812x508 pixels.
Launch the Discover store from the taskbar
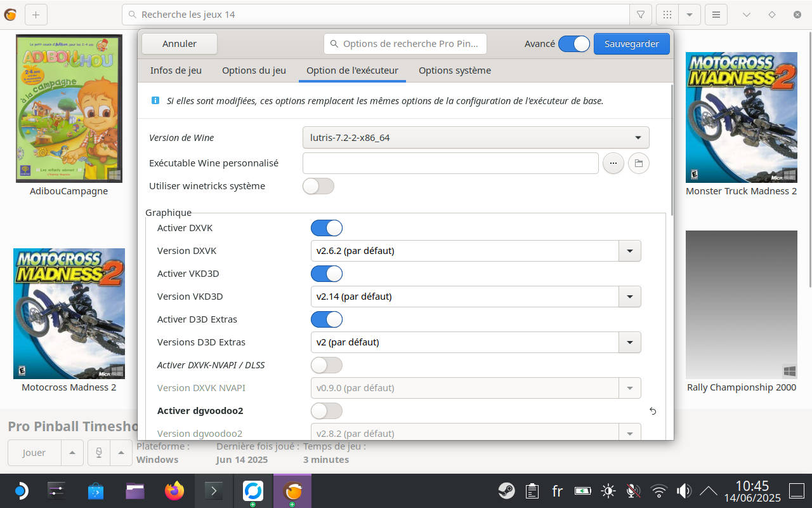pos(96,491)
